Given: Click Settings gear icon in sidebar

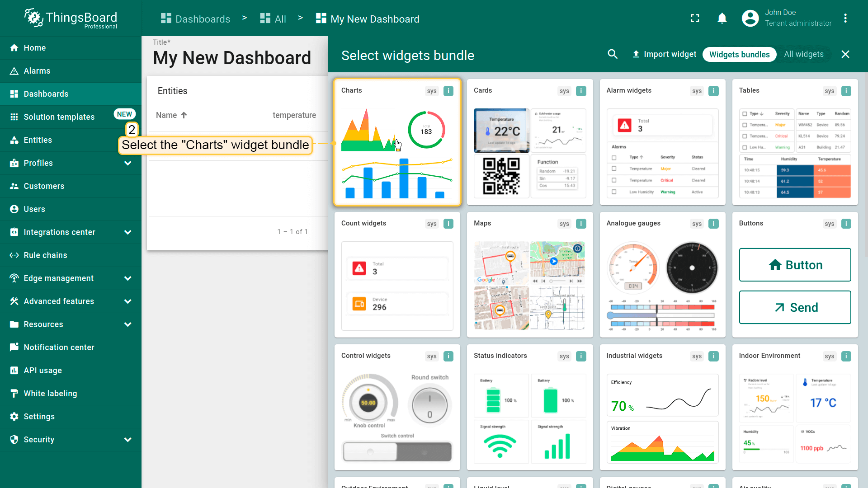Looking at the screenshot, I should (x=14, y=417).
